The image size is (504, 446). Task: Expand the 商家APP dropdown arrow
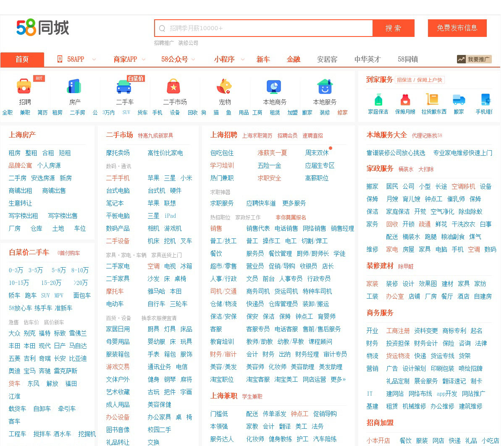coord(144,60)
